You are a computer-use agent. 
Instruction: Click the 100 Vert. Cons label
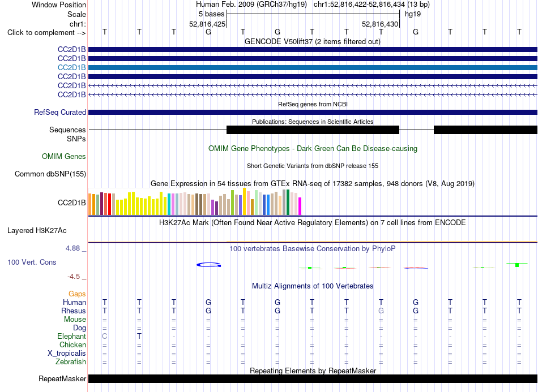coord(32,262)
